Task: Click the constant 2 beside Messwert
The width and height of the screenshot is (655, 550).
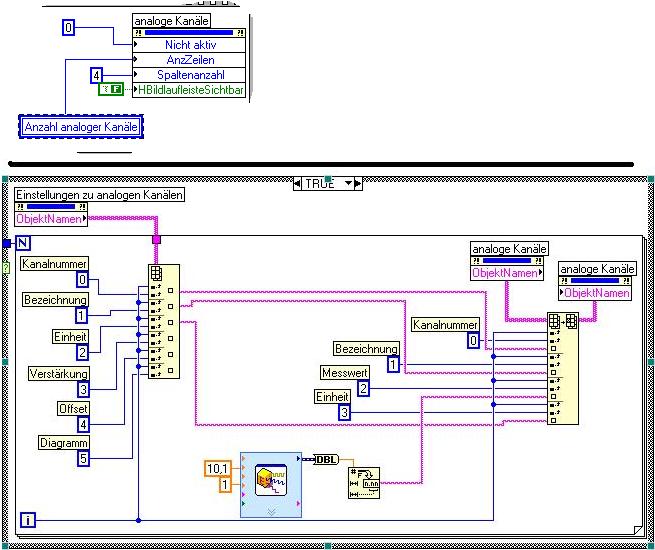Action: [363, 389]
